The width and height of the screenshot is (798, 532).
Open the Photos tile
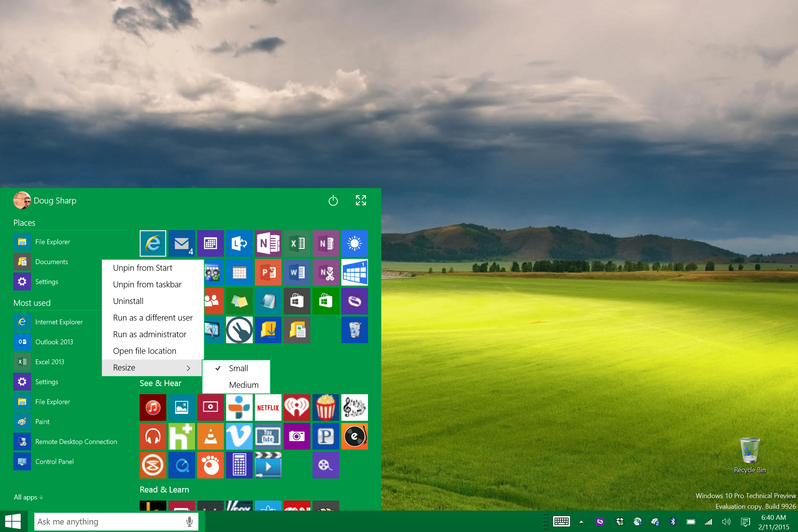[x=182, y=407]
